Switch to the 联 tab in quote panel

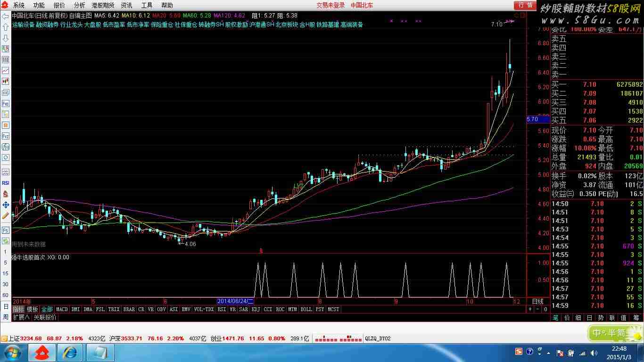click(x=612, y=318)
